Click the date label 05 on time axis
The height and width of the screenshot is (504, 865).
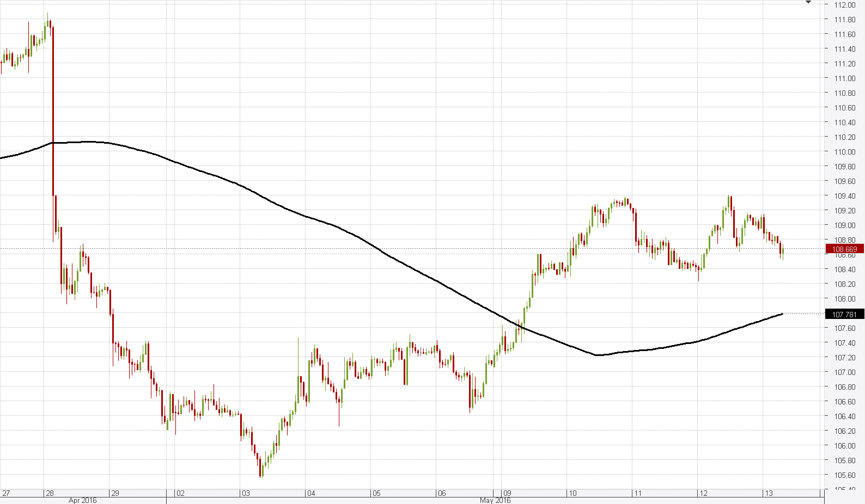[376, 494]
